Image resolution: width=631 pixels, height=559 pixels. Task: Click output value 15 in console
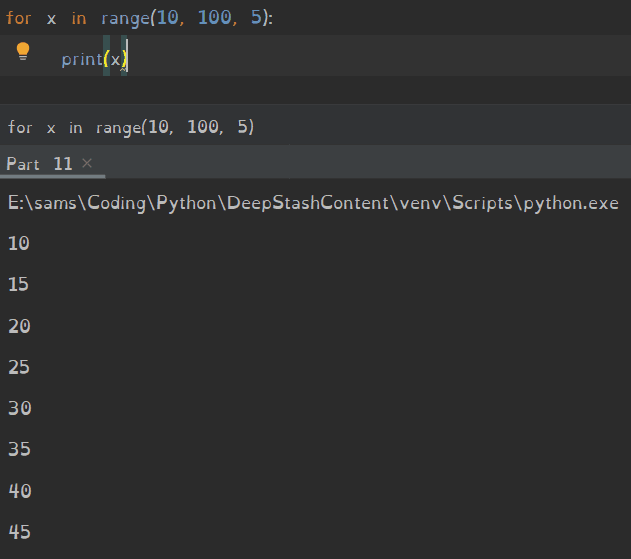[x=19, y=285]
